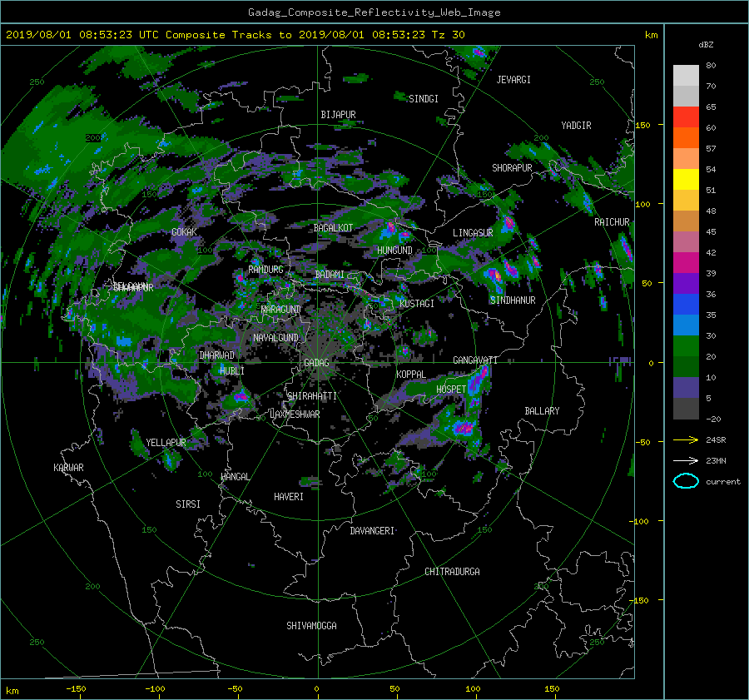Click the storm cell southwest of Hubli

[x=241, y=396]
